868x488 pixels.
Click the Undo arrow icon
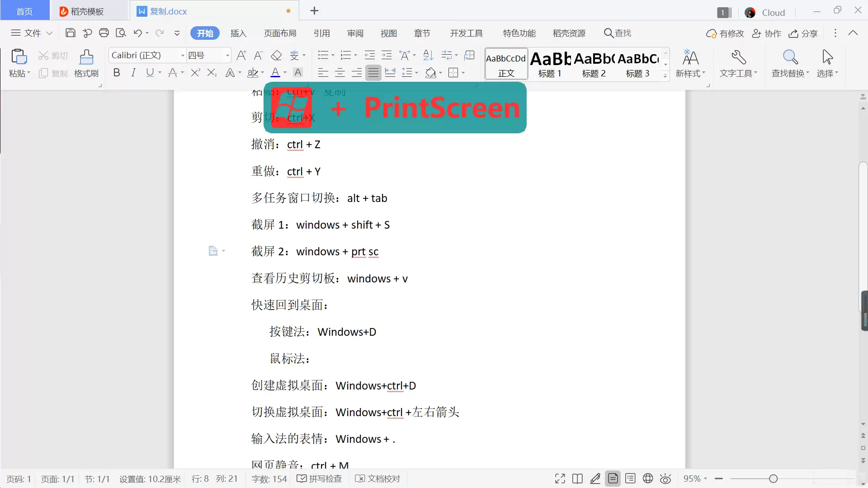coord(138,33)
